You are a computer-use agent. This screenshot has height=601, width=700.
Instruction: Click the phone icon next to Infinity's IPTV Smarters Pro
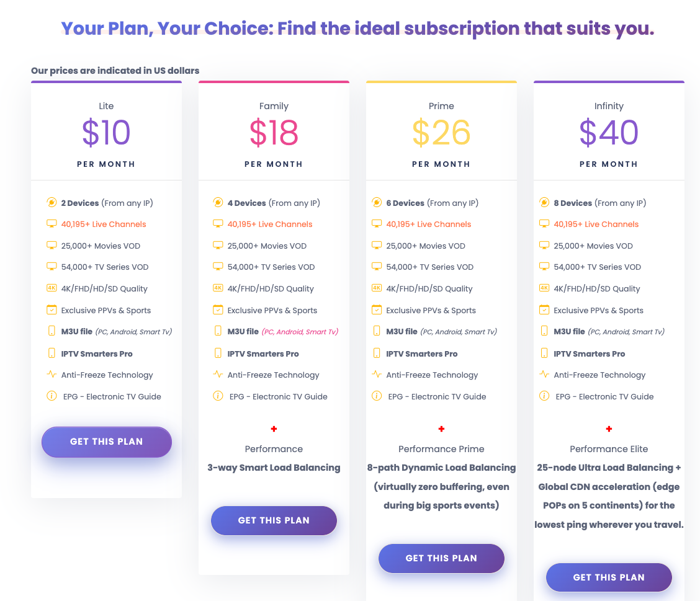point(544,354)
